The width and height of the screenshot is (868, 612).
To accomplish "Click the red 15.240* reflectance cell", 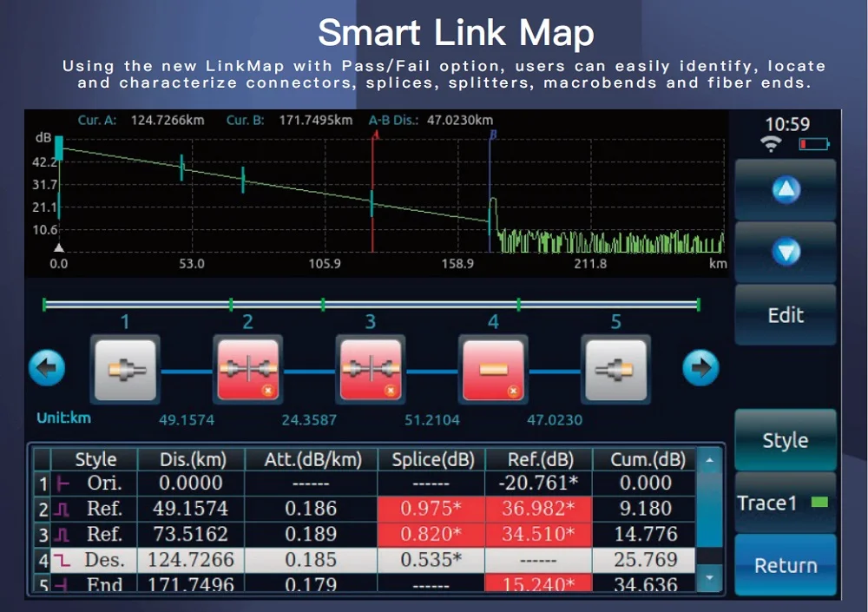I will click(539, 583).
